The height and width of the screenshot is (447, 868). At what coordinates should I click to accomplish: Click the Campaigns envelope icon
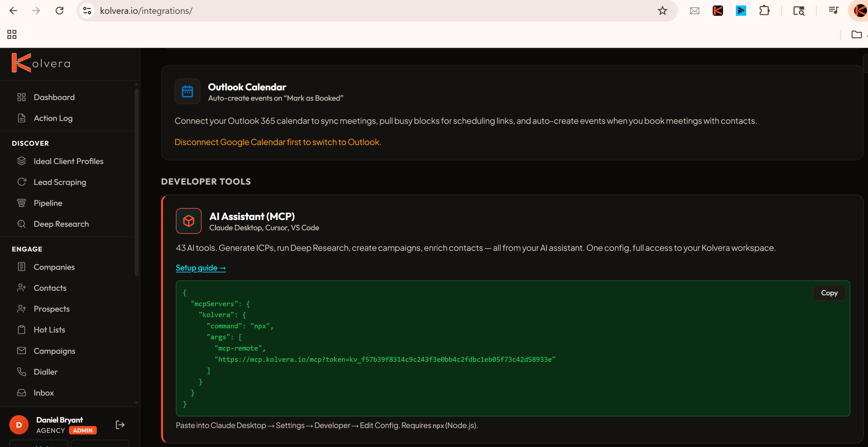pyautogui.click(x=22, y=351)
